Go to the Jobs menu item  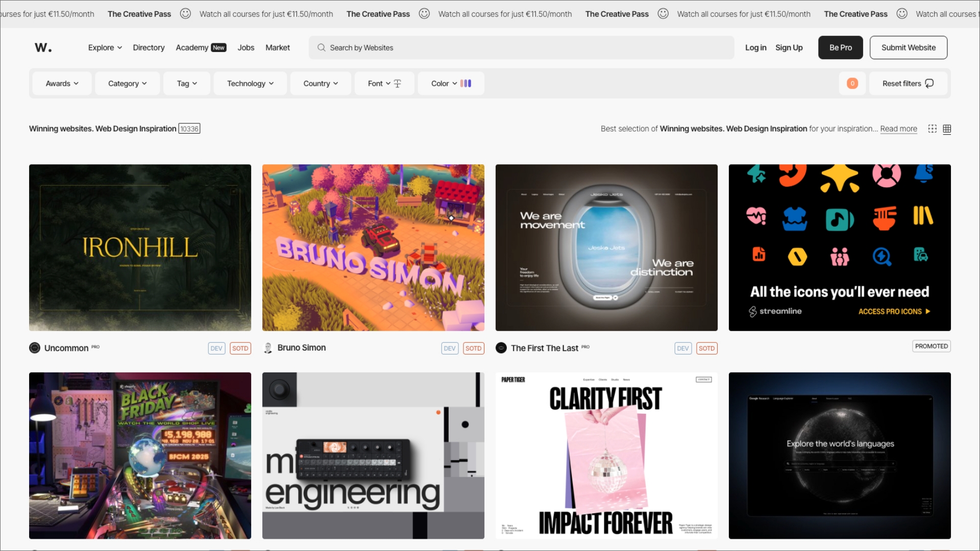click(x=246, y=47)
